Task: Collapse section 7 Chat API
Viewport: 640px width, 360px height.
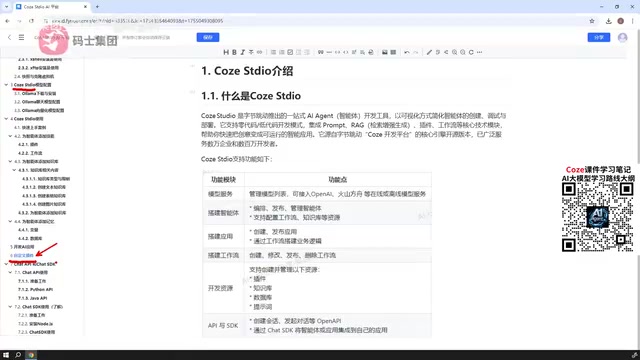Action: coord(6,264)
